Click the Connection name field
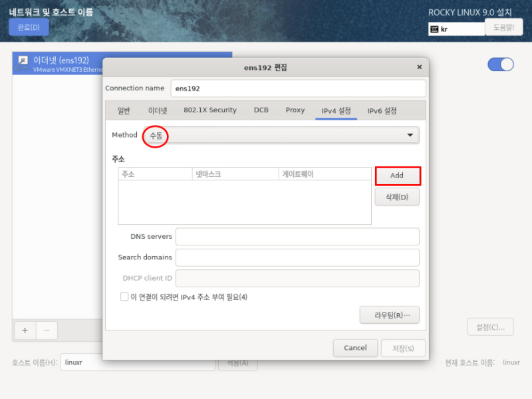532x399 pixels. coord(298,88)
